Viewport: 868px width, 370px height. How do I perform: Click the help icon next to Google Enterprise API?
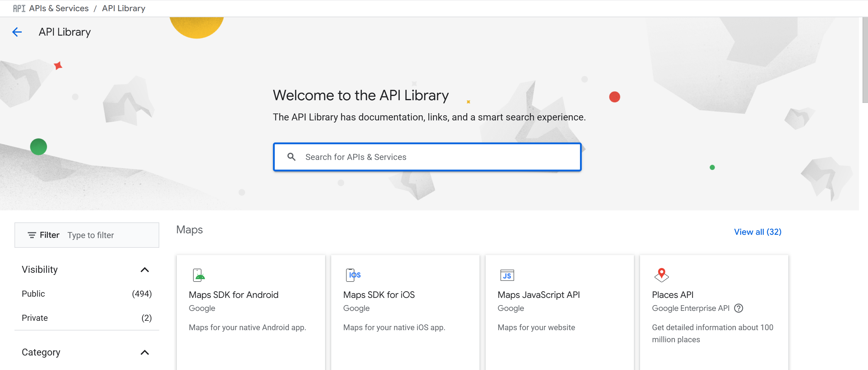(738, 308)
